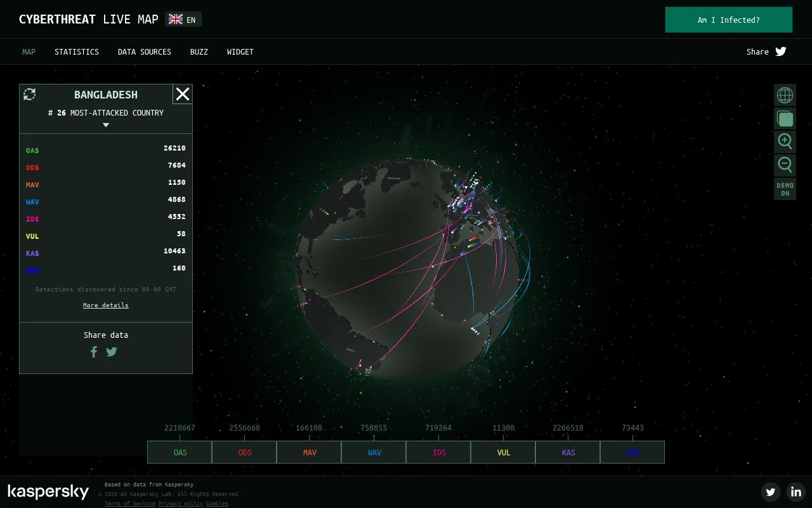Toggle OAS detections in bottom bar

[x=180, y=452]
